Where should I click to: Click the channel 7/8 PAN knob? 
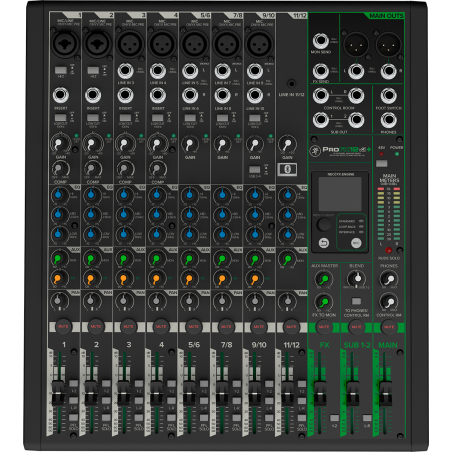[222, 301]
